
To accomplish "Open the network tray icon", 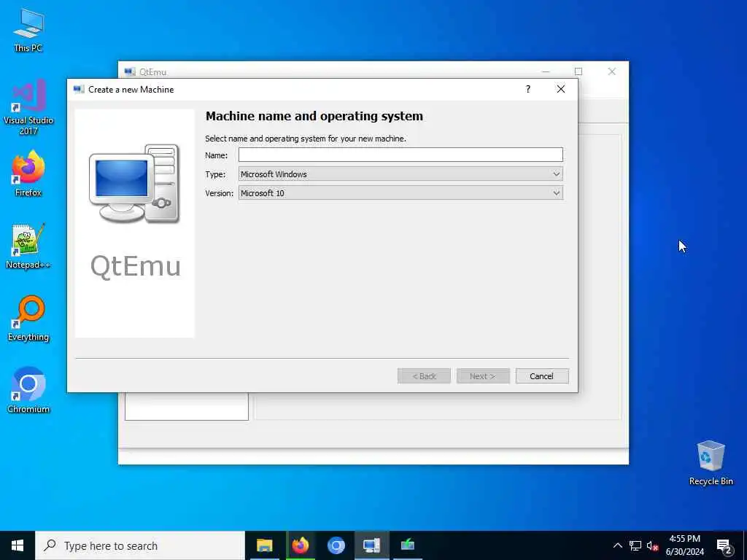I will (x=635, y=545).
